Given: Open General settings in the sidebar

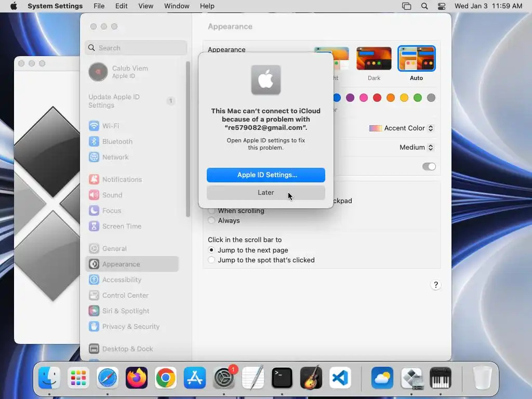Looking at the screenshot, I should coord(132,249).
